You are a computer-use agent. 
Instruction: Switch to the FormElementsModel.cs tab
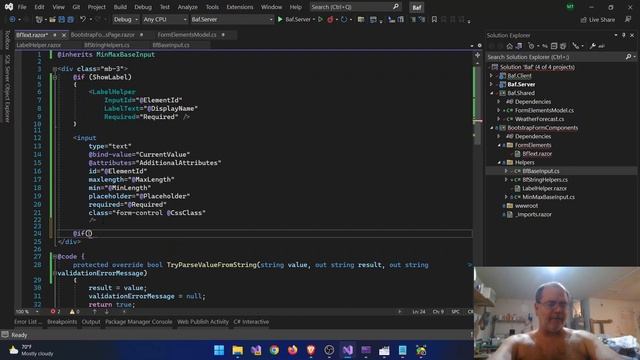pos(187,35)
